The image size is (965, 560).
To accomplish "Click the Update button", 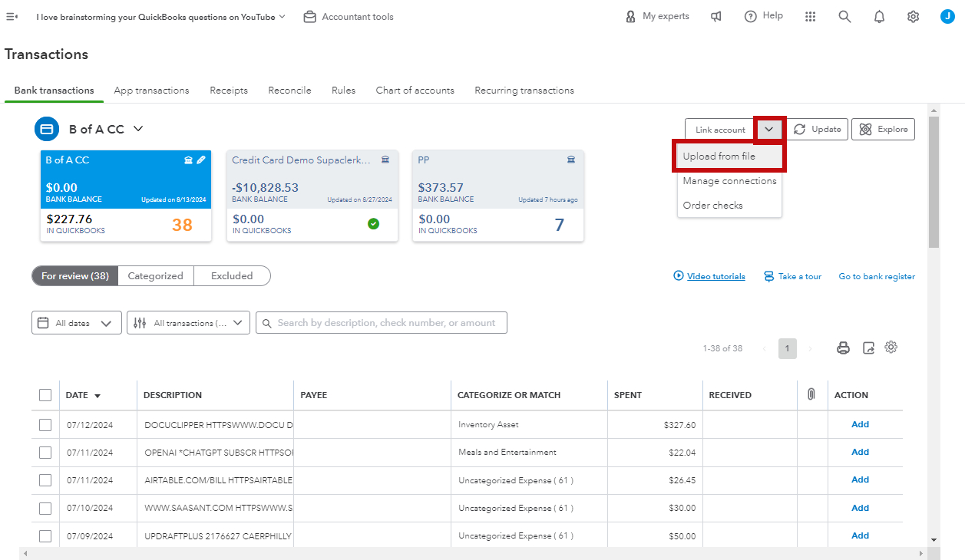I will (x=817, y=130).
